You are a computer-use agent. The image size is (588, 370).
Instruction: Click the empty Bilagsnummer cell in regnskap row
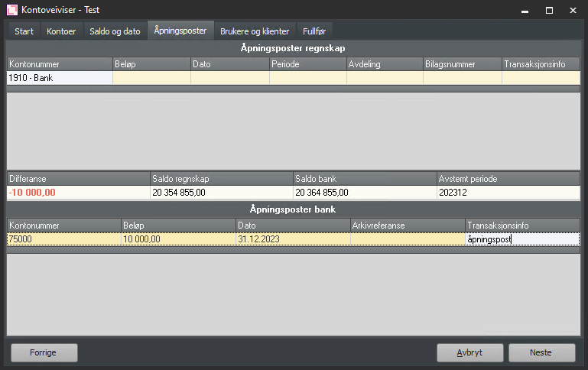coord(462,78)
